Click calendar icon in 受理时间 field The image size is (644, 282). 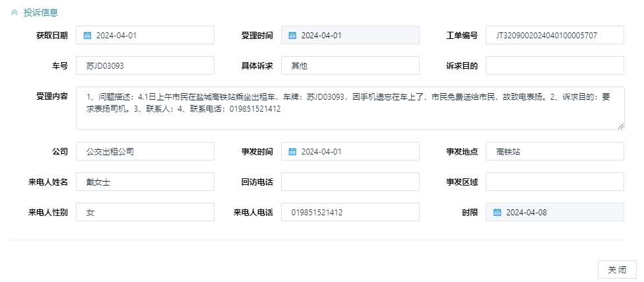tap(292, 36)
